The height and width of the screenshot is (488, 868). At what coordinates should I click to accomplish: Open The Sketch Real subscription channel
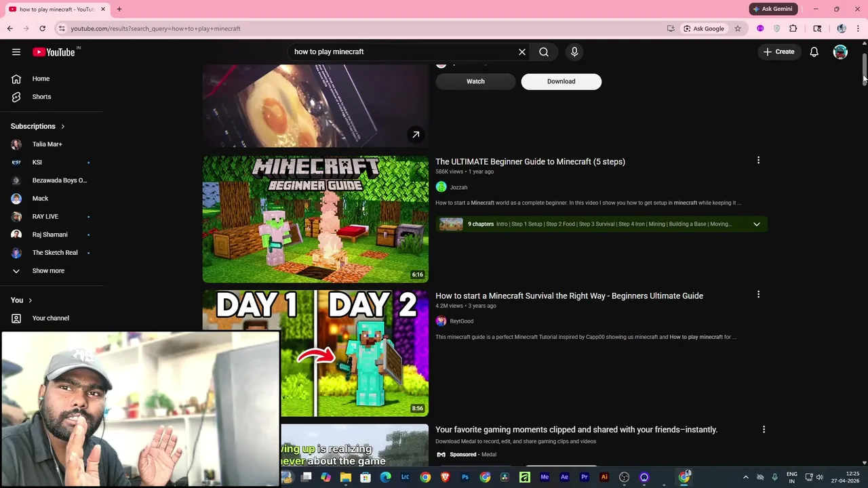55,252
